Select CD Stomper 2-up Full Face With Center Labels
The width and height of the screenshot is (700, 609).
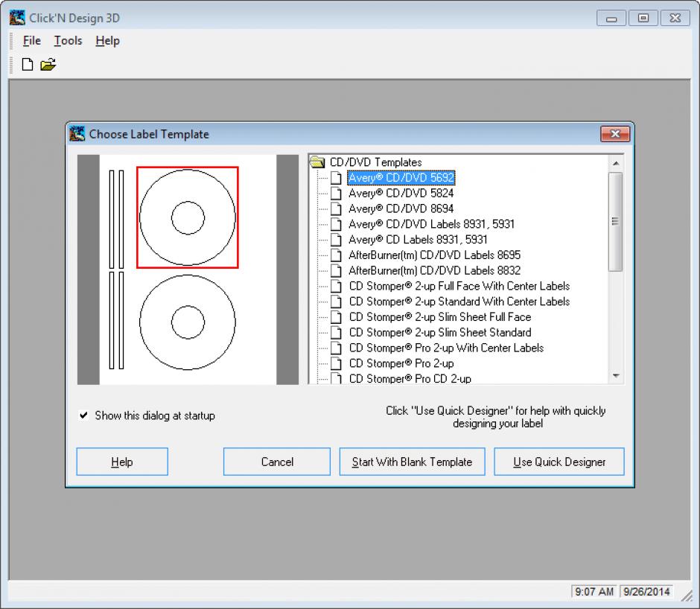(459, 286)
